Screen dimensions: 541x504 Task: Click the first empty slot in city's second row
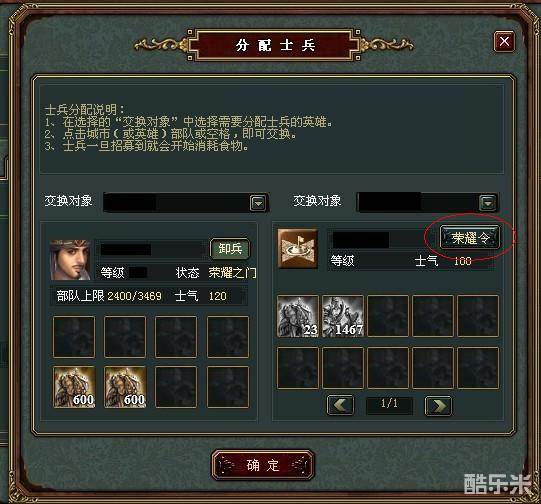pos(298,368)
